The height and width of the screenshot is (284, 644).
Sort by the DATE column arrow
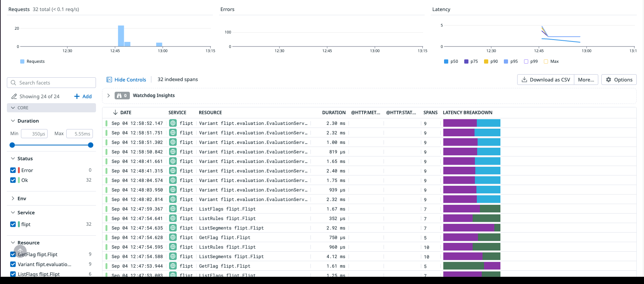(115, 112)
